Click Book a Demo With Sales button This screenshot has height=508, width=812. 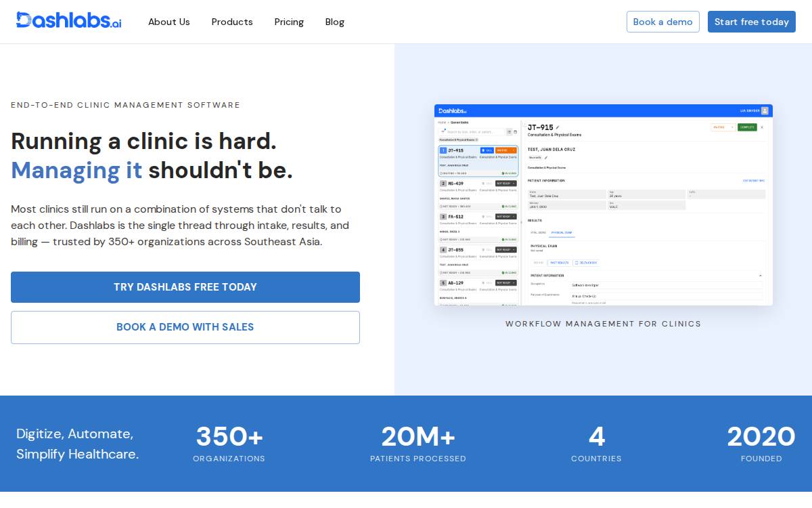tap(185, 327)
